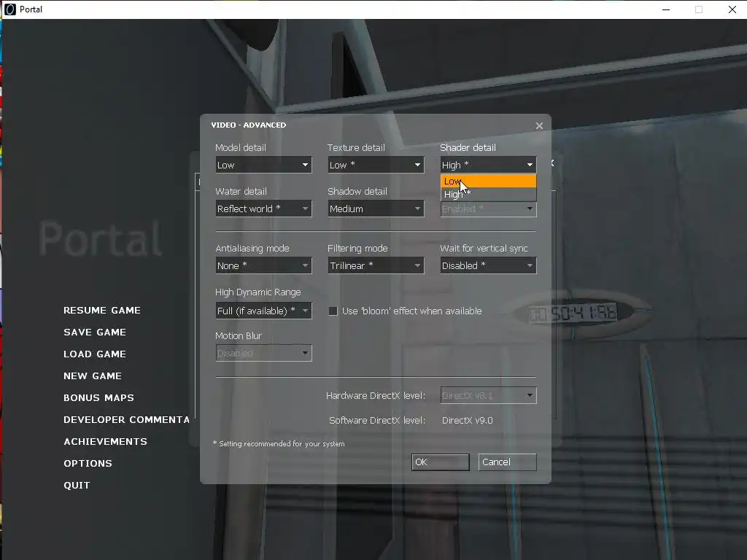This screenshot has width=747, height=560.
Task: Open the Texture detail dropdown
Action: 376,165
